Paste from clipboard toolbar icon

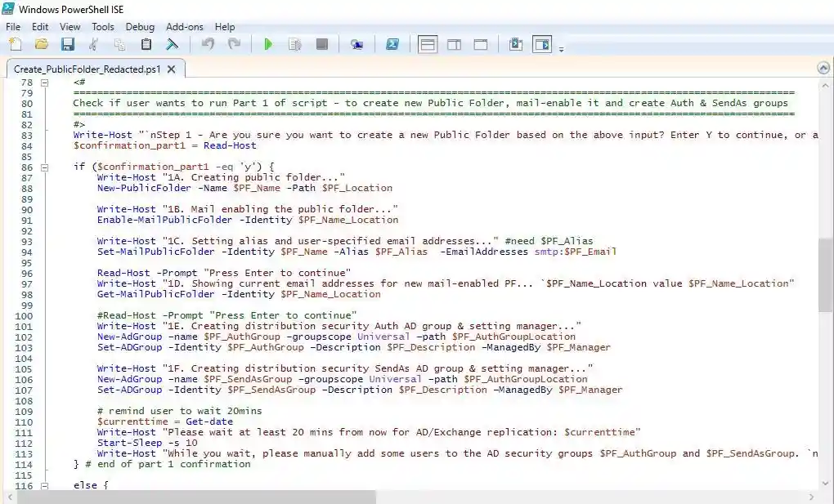tap(146, 44)
